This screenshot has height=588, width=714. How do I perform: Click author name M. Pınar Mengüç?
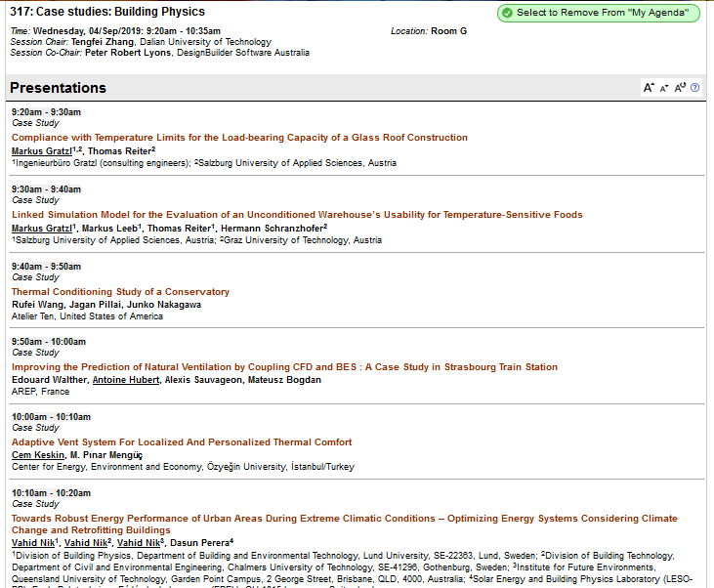(x=106, y=455)
